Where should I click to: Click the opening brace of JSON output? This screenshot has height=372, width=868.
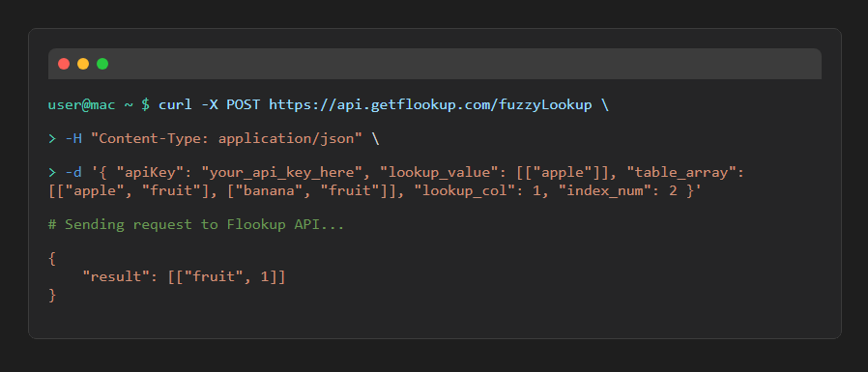pos(52,258)
